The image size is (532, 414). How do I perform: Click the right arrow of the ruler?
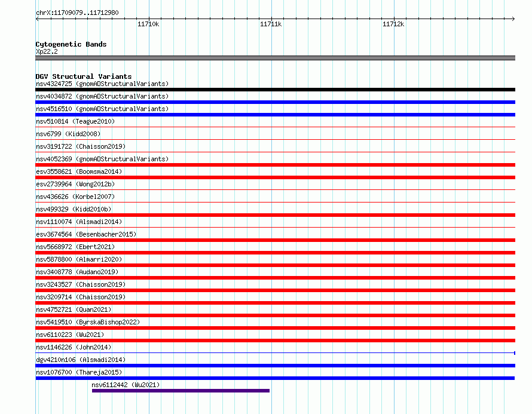point(513,19)
